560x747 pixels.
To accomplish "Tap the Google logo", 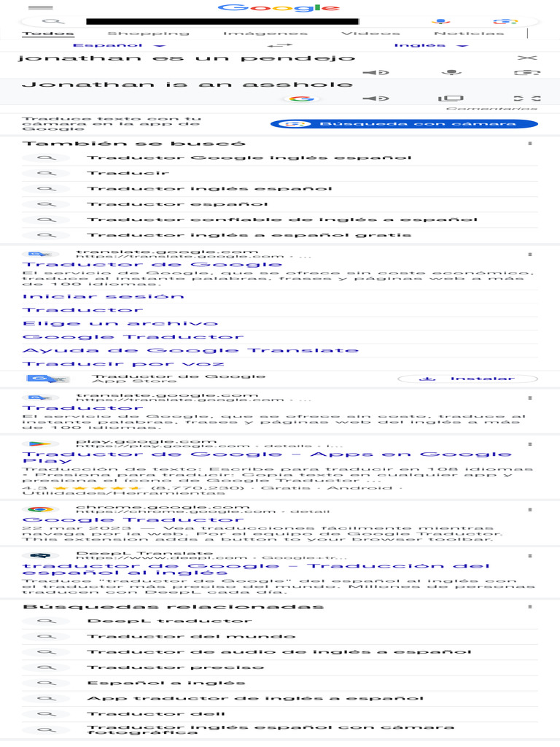I will 279,7.
